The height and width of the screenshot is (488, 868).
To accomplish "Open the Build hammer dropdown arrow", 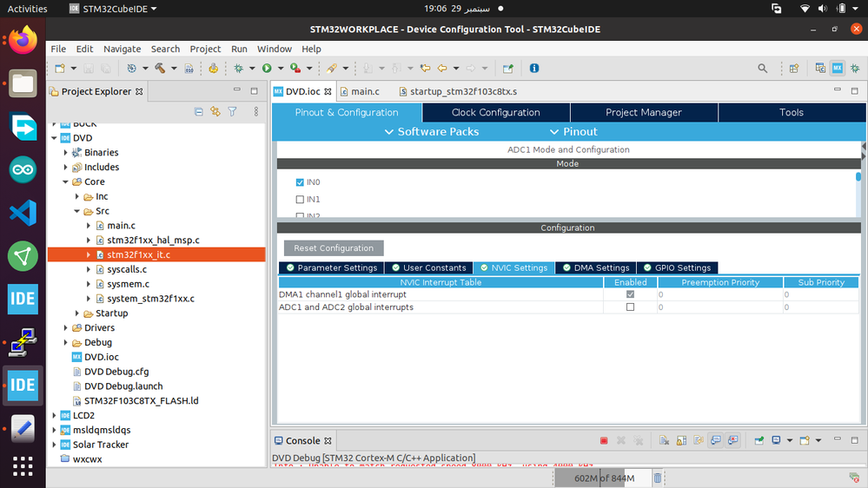I will tap(174, 68).
